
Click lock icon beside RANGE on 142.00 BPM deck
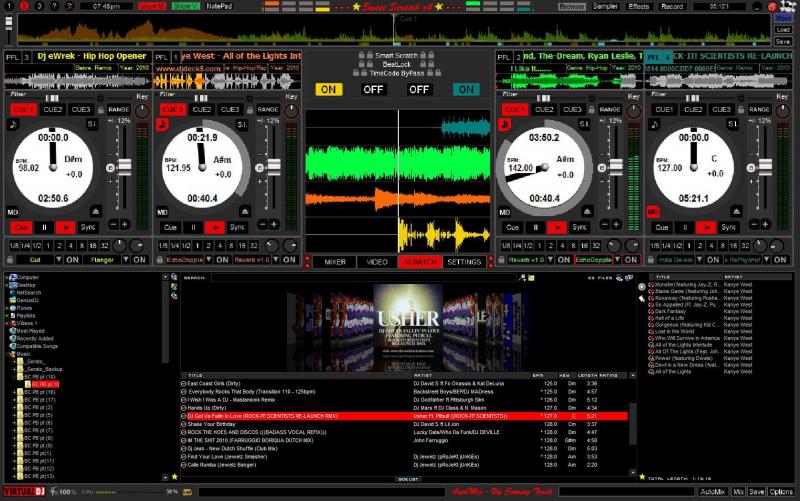tap(592, 110)
